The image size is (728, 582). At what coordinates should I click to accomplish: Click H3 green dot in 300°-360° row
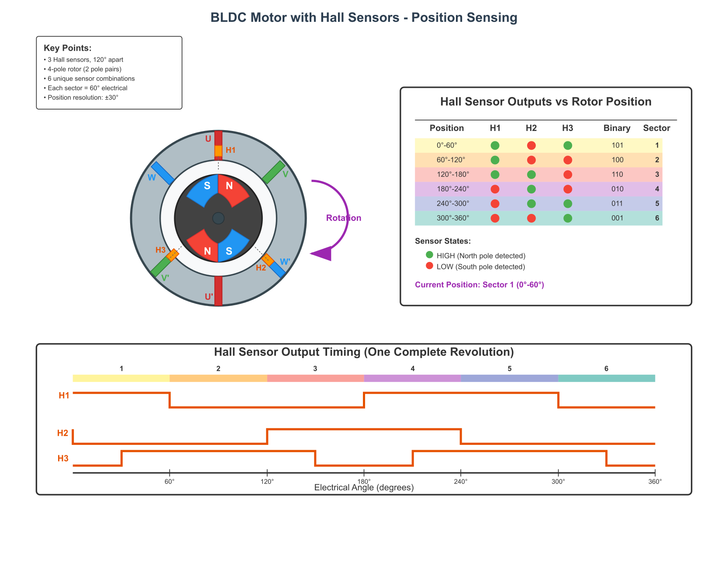pyautogui.click(x=568, y=218)
